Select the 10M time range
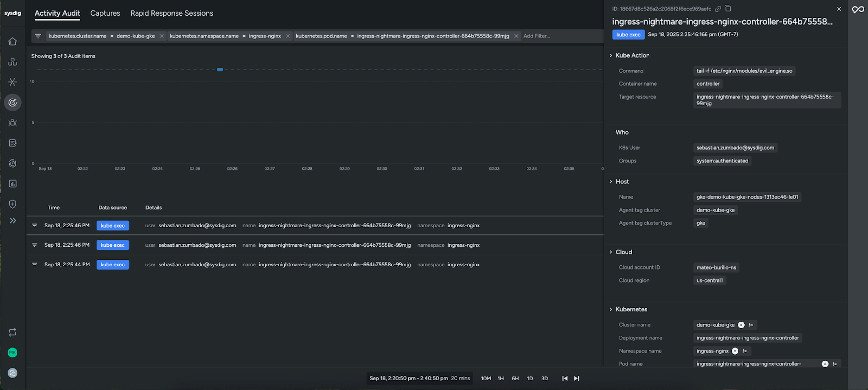Viewport: 868px width, 390px height. point(486,379)
